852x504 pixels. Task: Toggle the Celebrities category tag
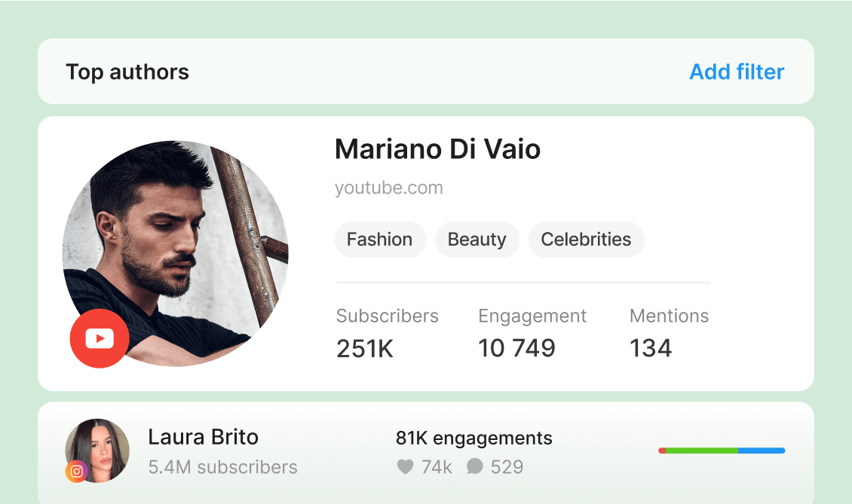click(x=586, y=240)
